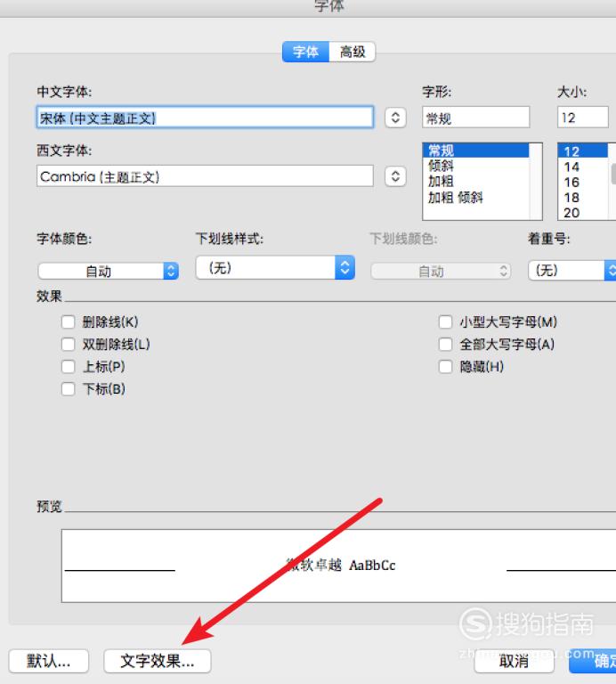Check the 全部大写字母(A) option
616x684 pixels.
coord(445,344)
